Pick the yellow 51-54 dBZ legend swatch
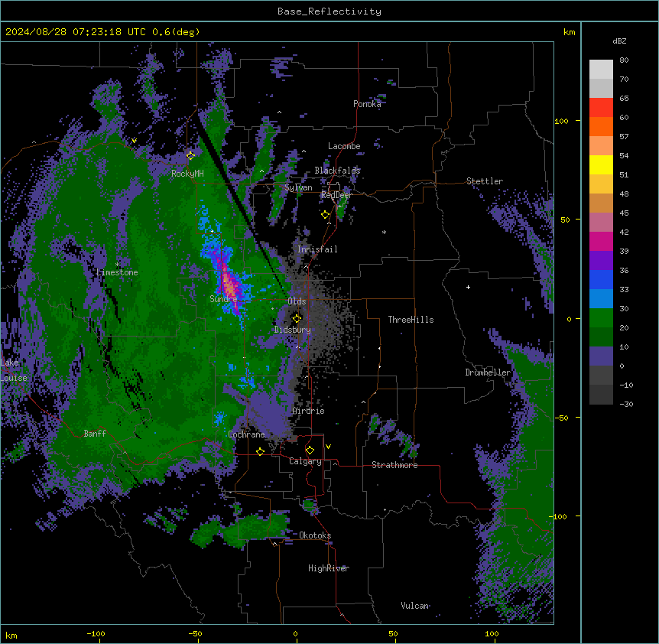This screenshot has height=644, width=659. point(601,164)
